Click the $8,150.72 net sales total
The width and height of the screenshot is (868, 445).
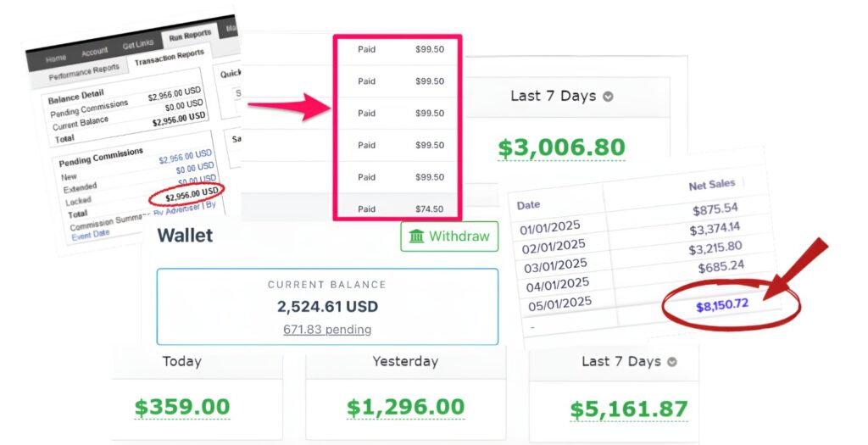click(722, 303)
